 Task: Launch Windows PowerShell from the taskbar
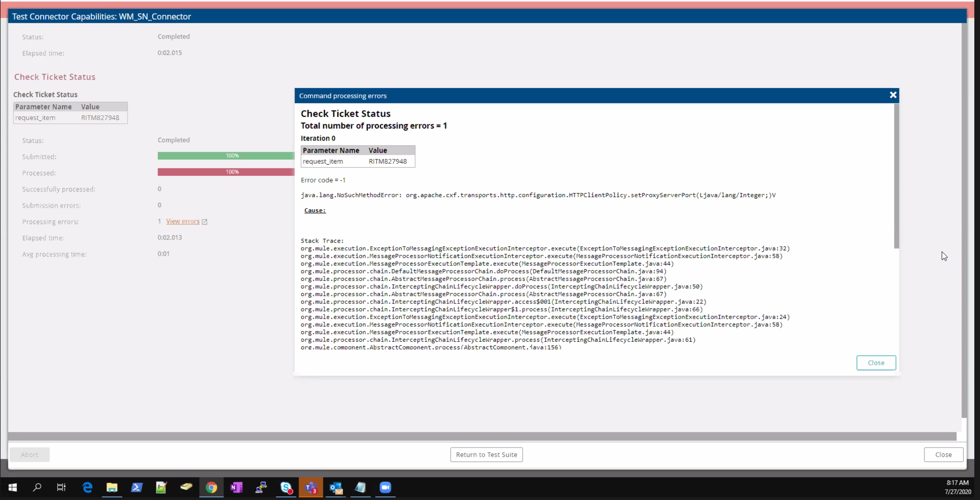click(137, 488)
